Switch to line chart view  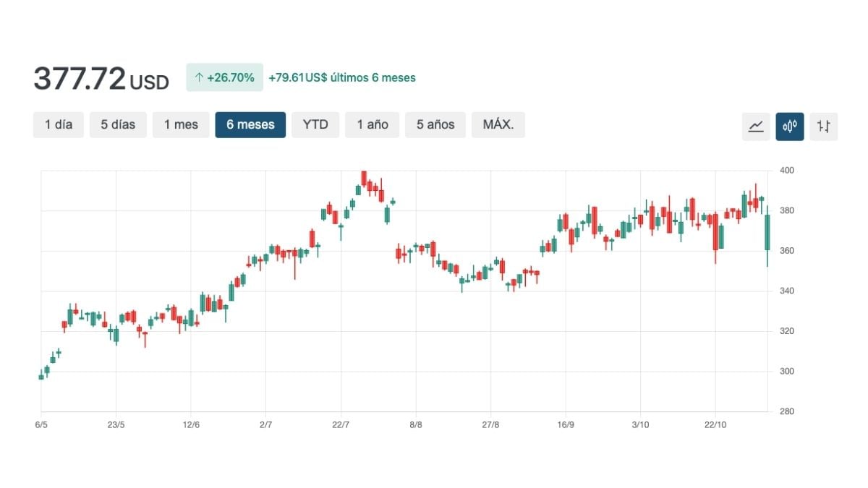[755, 126]
